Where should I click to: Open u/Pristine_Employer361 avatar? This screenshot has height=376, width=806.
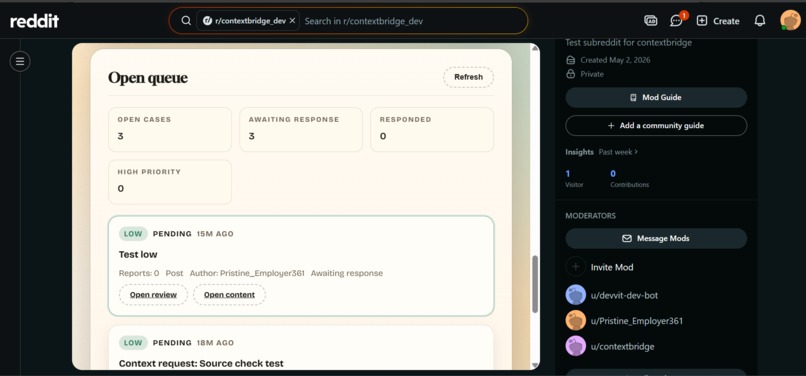pyautogui.click(x=576, y=320)
